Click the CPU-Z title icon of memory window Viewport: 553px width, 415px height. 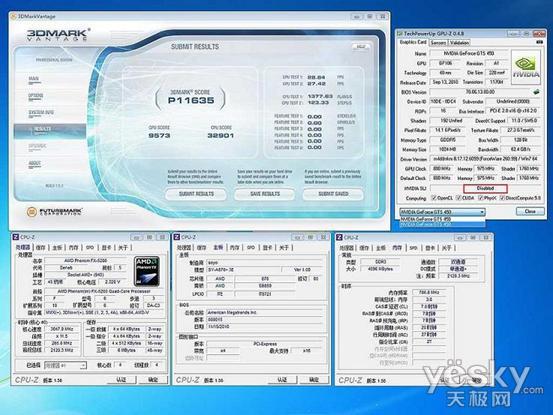339,237
